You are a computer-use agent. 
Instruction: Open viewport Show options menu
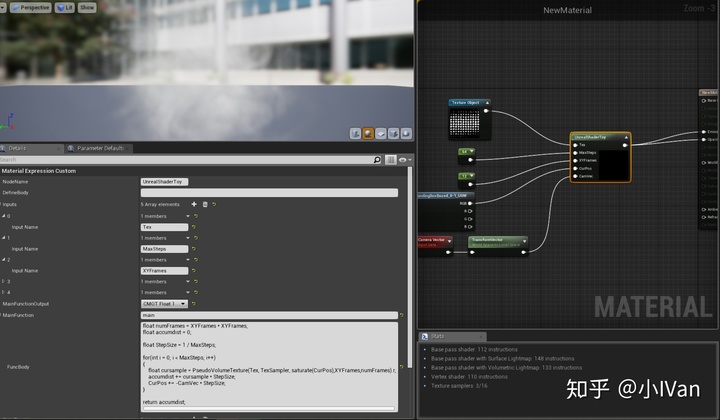87,7
